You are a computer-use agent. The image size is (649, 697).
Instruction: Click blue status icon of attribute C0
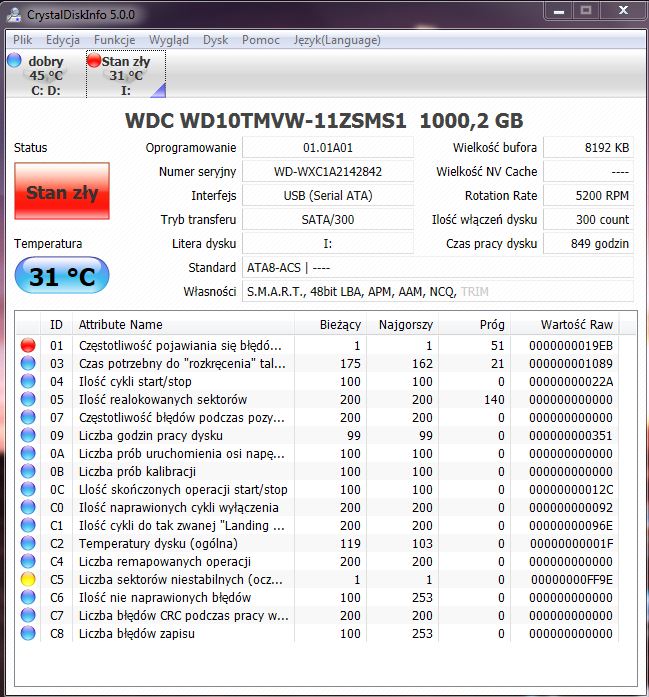click(28, 507)
